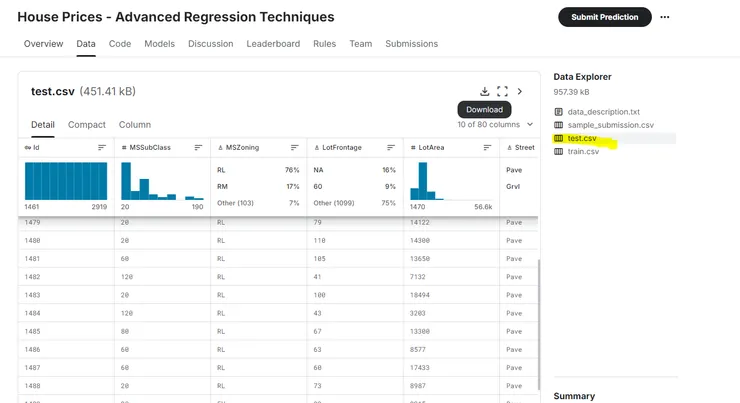The width and height of the screenshot is (740, 403).
Task: Switch to the Column view tab
Action: 135,125
